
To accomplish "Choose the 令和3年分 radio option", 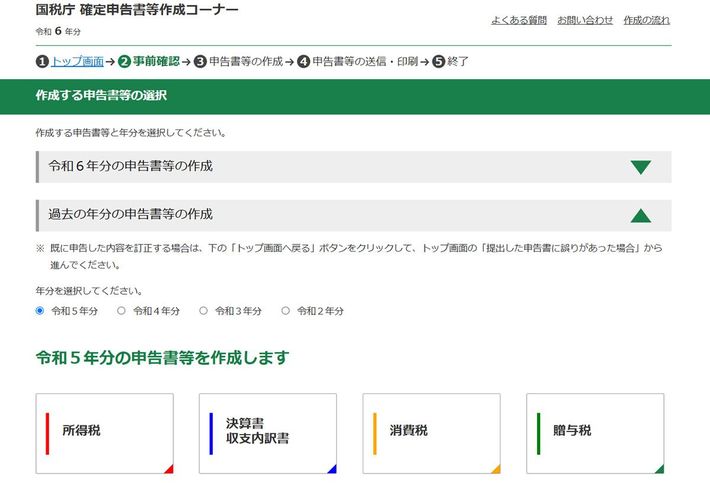I will [x=204, y=311].
